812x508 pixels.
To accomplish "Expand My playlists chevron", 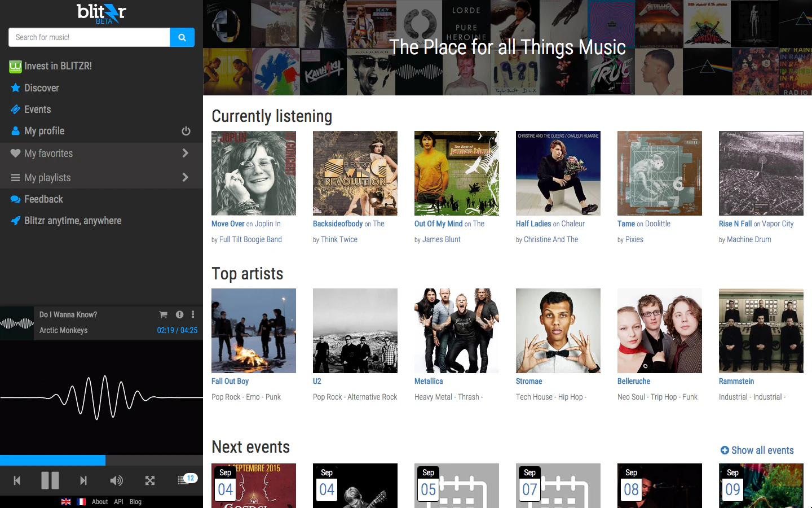I will coord(185,177).
